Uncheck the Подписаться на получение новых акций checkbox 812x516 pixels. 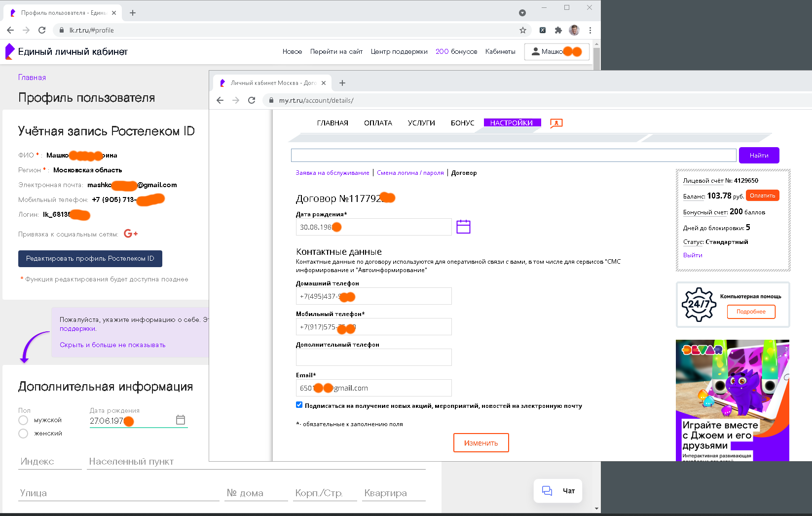point(299,405)
